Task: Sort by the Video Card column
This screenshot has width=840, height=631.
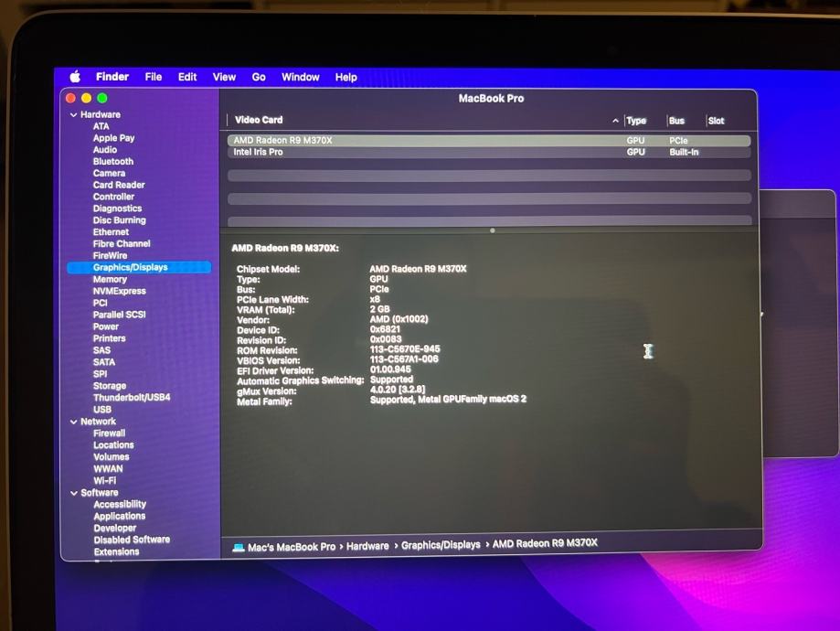Action: click(258, 120)
